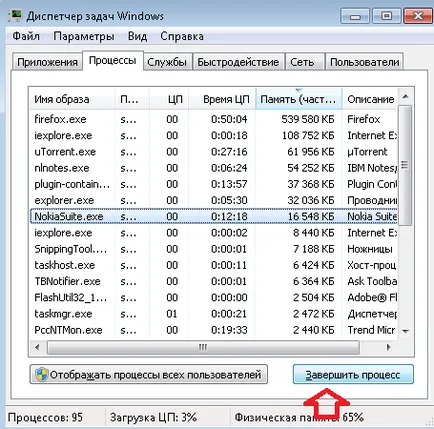
Task: Click the vertical scrollbar up arrow
Action: [405, 97]
